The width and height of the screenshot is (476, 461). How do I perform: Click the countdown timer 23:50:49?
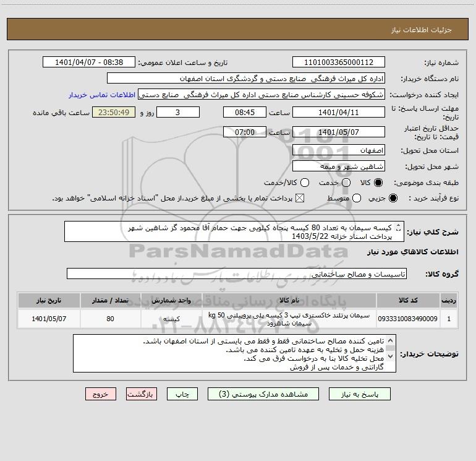[114, 112]
